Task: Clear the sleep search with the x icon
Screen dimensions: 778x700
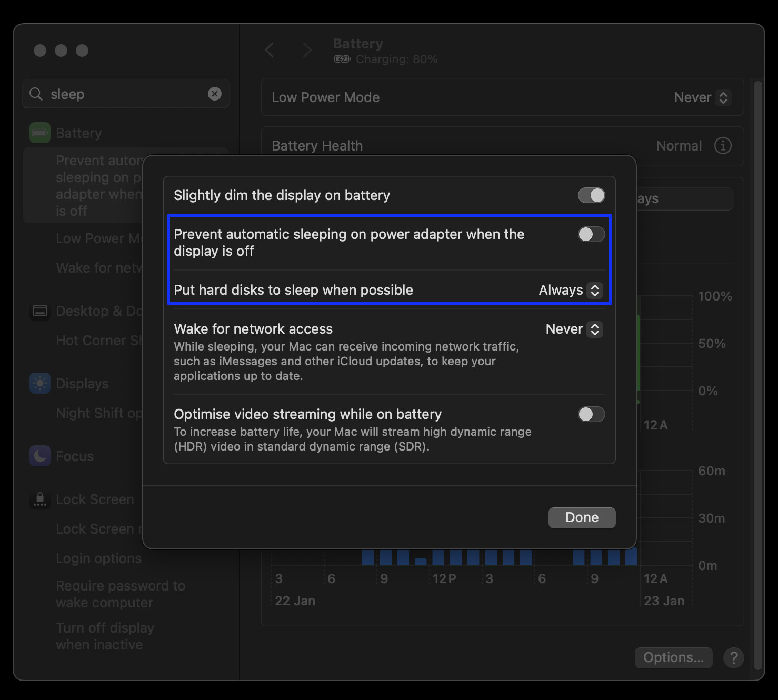Action: coord(215,94)
